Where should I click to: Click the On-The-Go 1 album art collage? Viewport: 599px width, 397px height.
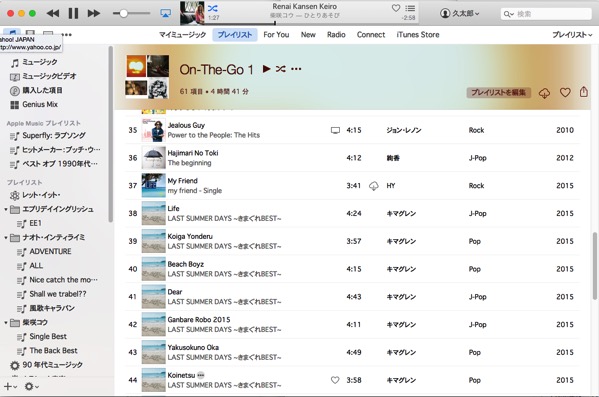(147, 76)
